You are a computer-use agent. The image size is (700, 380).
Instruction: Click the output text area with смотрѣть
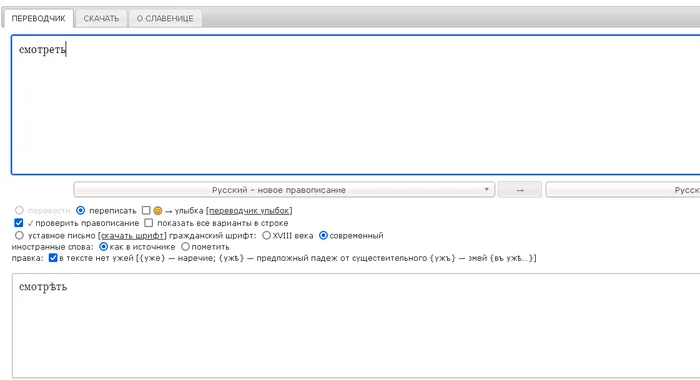click(355, 326)
